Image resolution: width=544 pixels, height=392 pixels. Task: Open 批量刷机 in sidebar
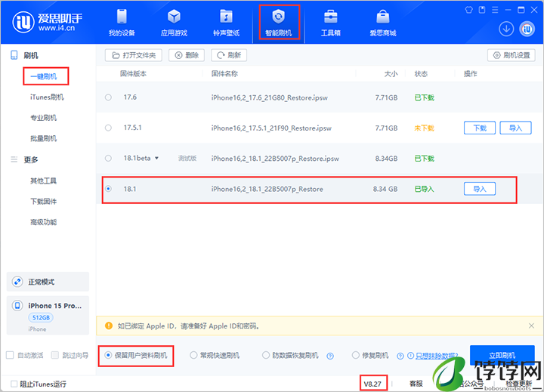tap(44, 139)
